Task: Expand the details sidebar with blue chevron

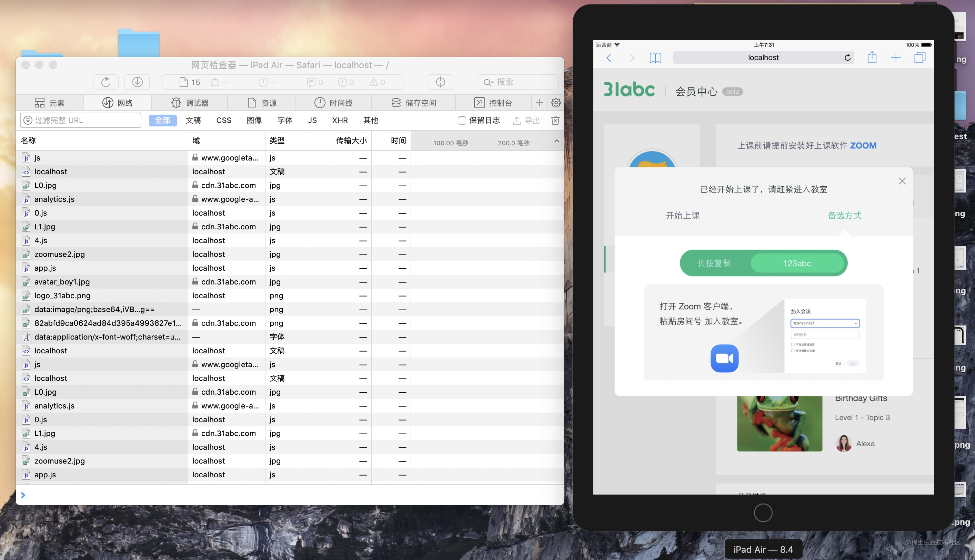Action: coord(23,495)
